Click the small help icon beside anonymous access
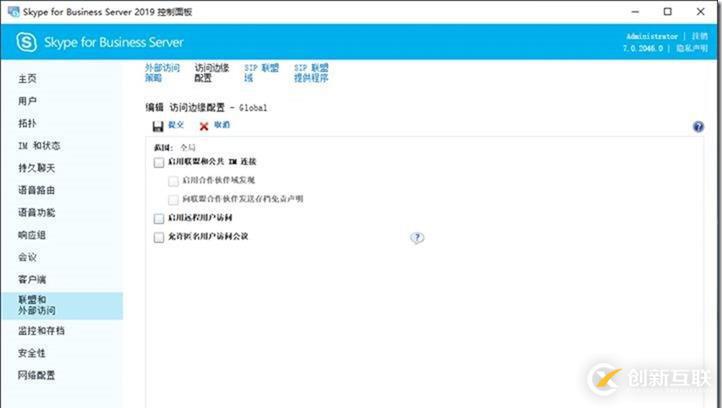This screenshot has height=408, width=722. click(417, 238)
